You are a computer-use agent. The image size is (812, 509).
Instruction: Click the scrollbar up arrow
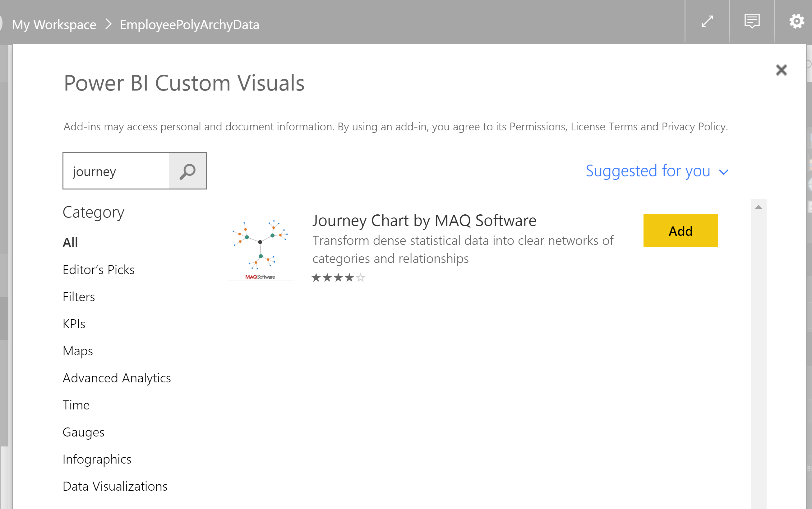tap(758, 208)
